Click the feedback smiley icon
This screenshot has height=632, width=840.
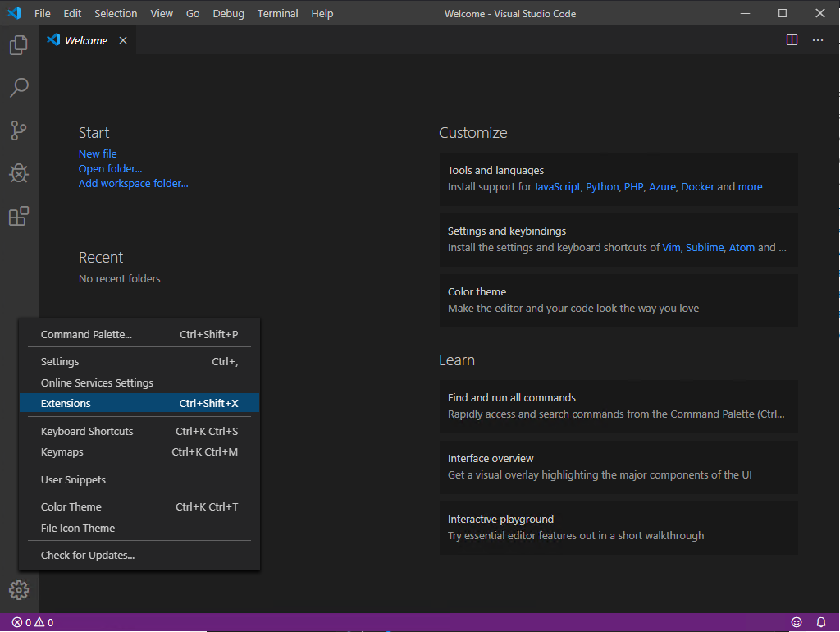[796, 622]
